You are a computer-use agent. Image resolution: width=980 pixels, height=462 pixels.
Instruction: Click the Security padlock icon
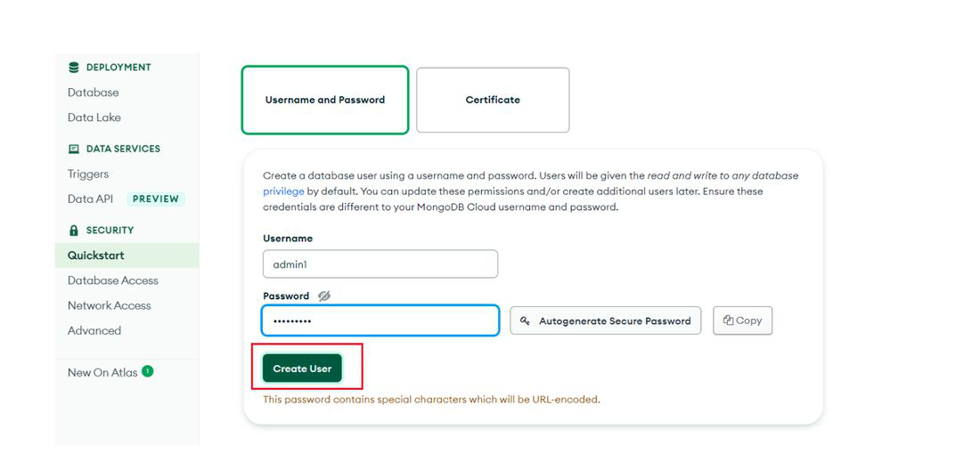(x=74, y=230)
